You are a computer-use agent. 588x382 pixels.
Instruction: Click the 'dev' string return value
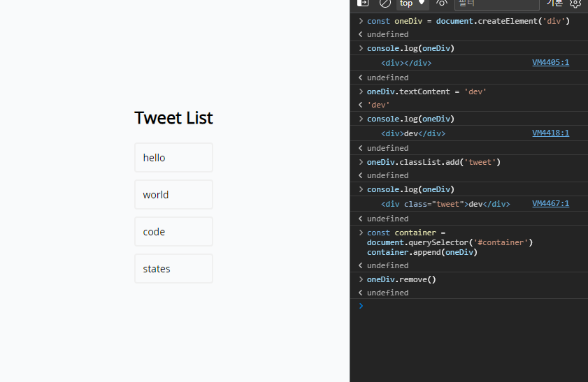(378, 105)
